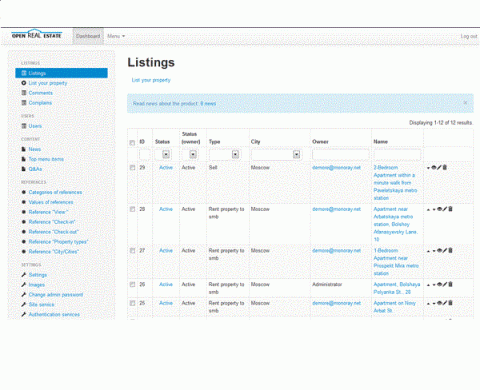Delete listing 29 with its trash icon
The image size is (480, 390).
pyautogui.click(x=445, y=167)
